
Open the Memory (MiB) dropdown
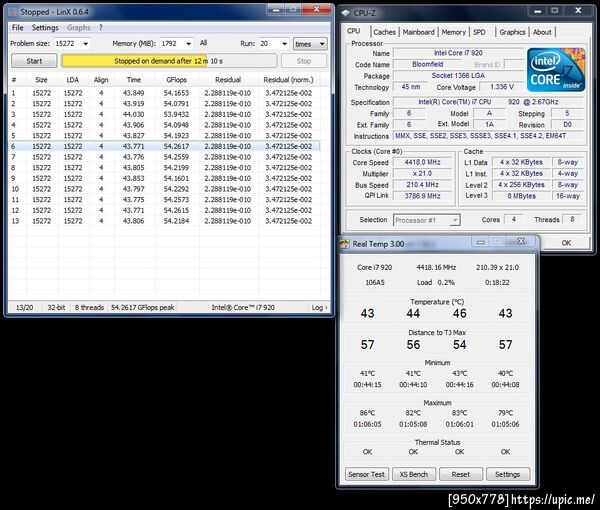tap(188, 44)
